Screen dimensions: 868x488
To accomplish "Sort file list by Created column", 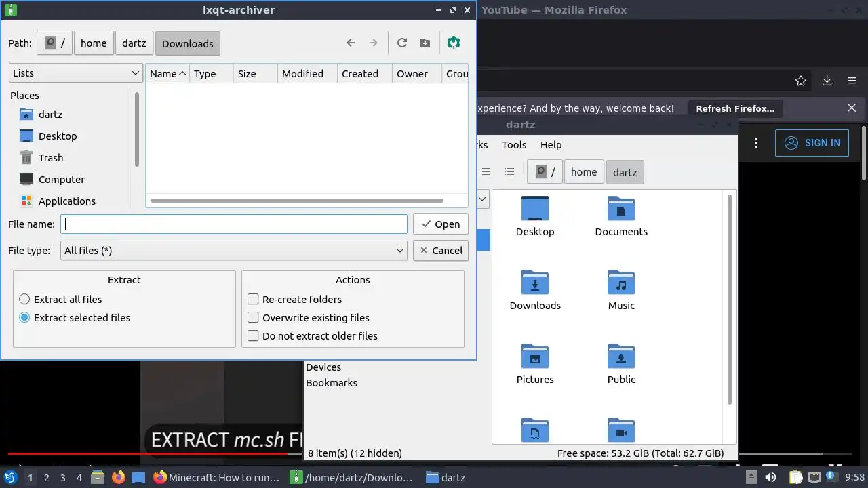I will (x=365, y=73).
